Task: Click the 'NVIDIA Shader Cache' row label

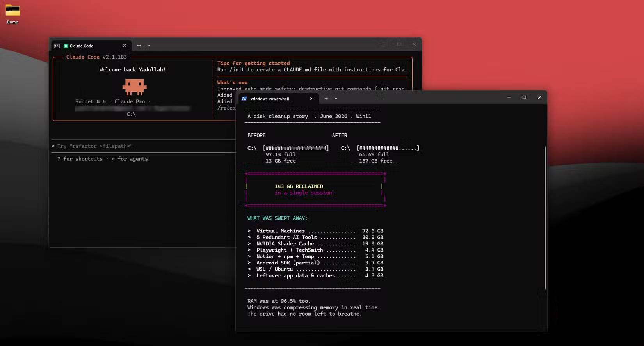Action: point(285,244)
